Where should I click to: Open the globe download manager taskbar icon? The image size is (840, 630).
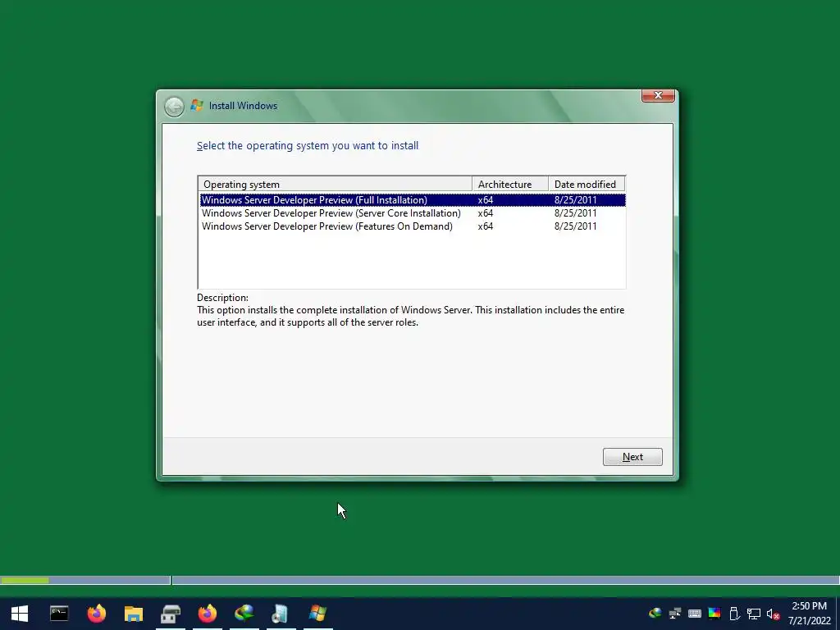(244, 614)
